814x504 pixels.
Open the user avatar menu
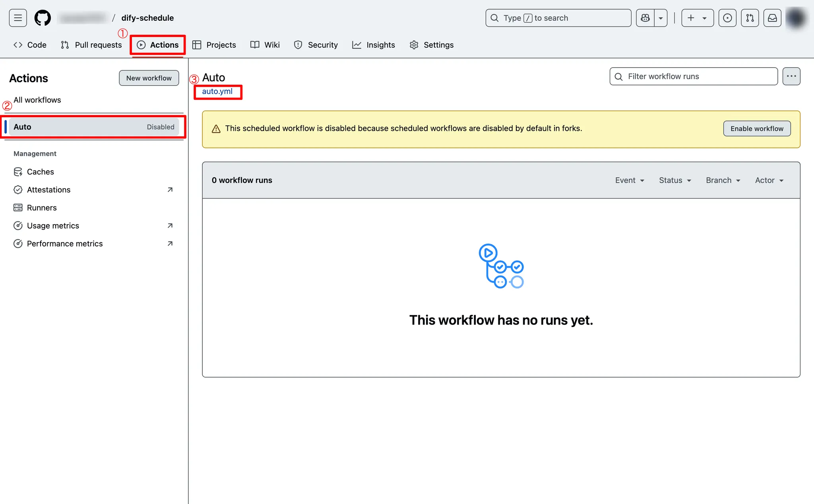(x=796, y=18)
